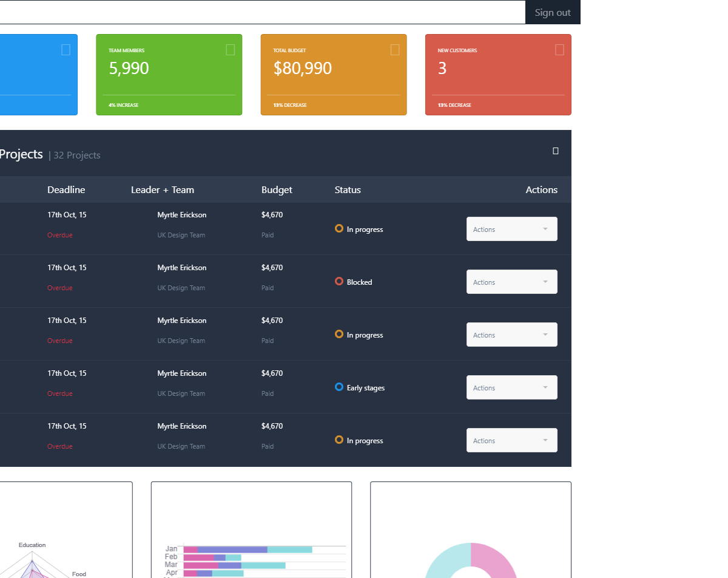Click the Status column header
The width and height of the screenshot is (728, 578).
click(x=348, y=190)
